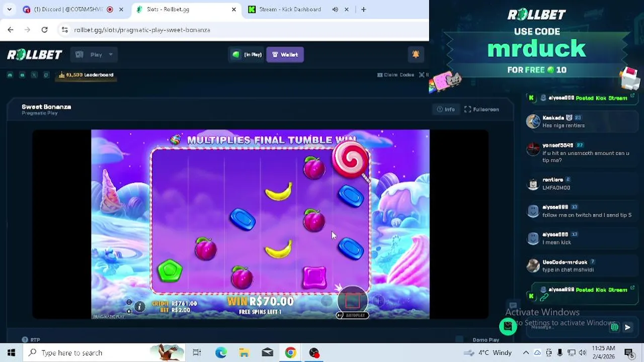Close the Slots - Rollbet.gg tab
The width and height of the screenshot is (644, 362).
233,9
